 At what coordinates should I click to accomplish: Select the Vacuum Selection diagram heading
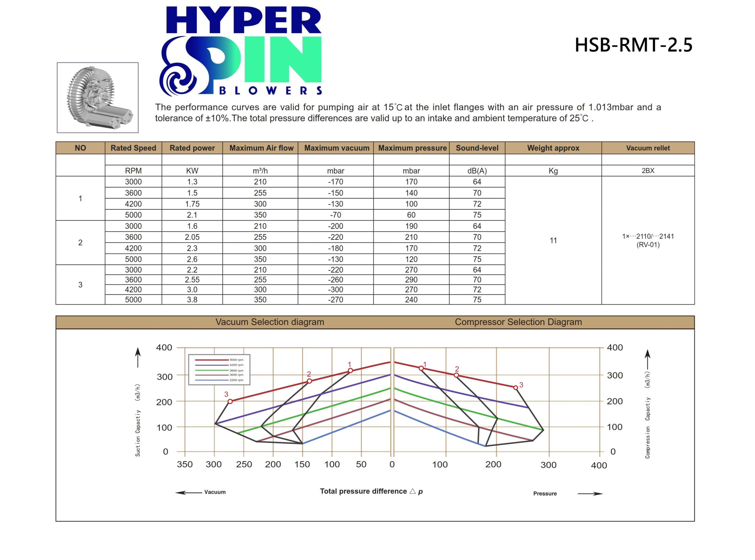tap(270, 322)
